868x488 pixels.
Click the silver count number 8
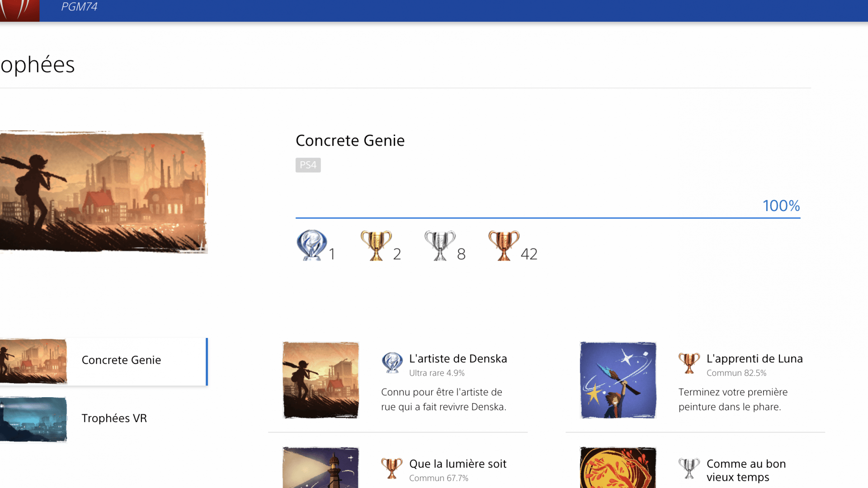pyautogui.click(x=461, y=254)
